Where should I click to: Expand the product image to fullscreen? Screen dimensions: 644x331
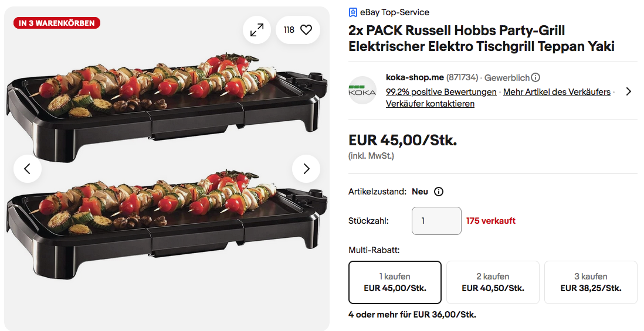pyautogui.click(x=257, y=30)
